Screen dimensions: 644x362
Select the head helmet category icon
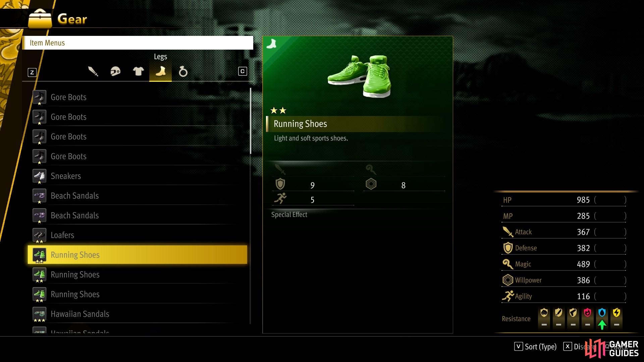[115, 71]
